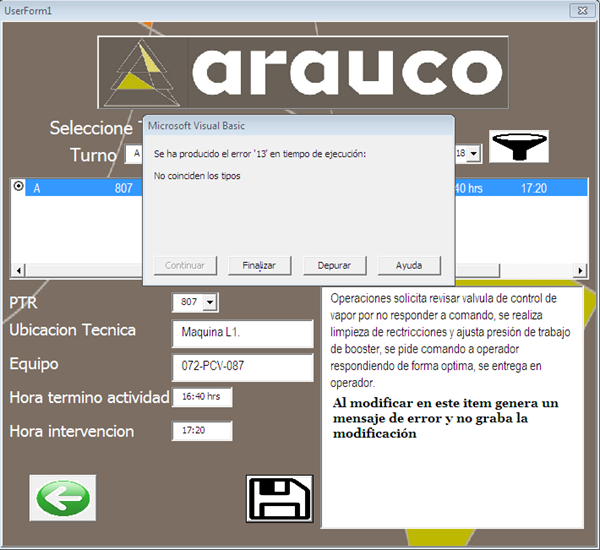
Task: Click the Ubicacion Tecnica field Maquina L1.
Action: [243, 333]
